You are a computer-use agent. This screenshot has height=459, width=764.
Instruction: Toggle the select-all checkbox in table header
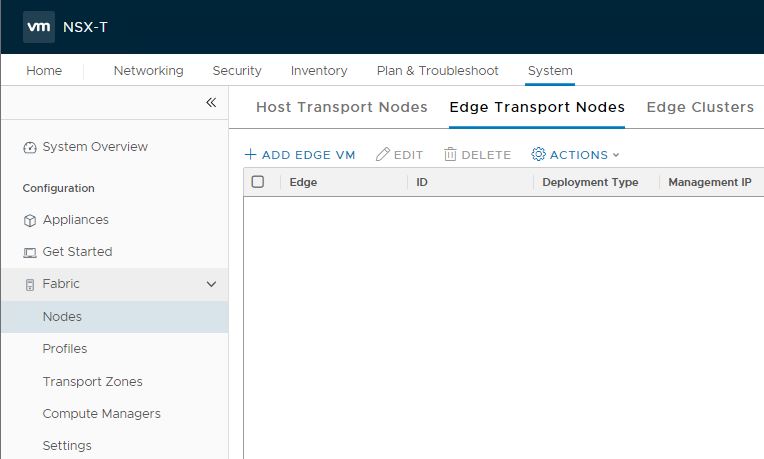point(258,182)
